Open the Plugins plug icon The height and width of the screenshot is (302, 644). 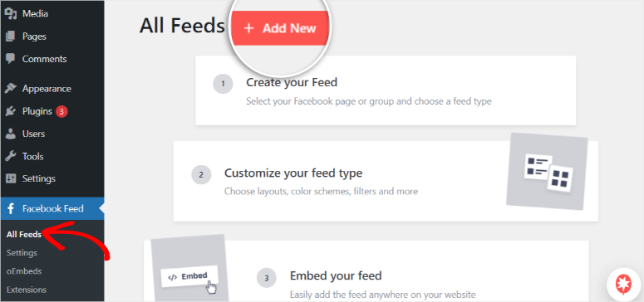pos(10,111)
